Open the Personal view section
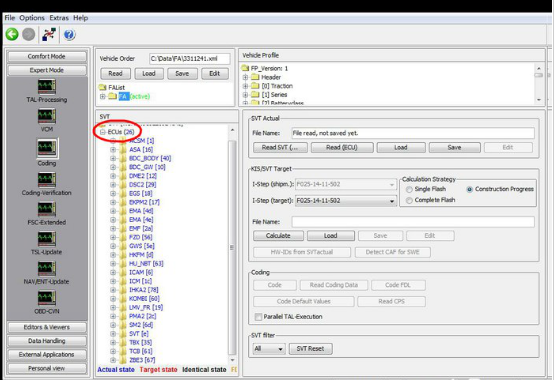This screenshot has height=380, width=555. (x=47, y=369)
